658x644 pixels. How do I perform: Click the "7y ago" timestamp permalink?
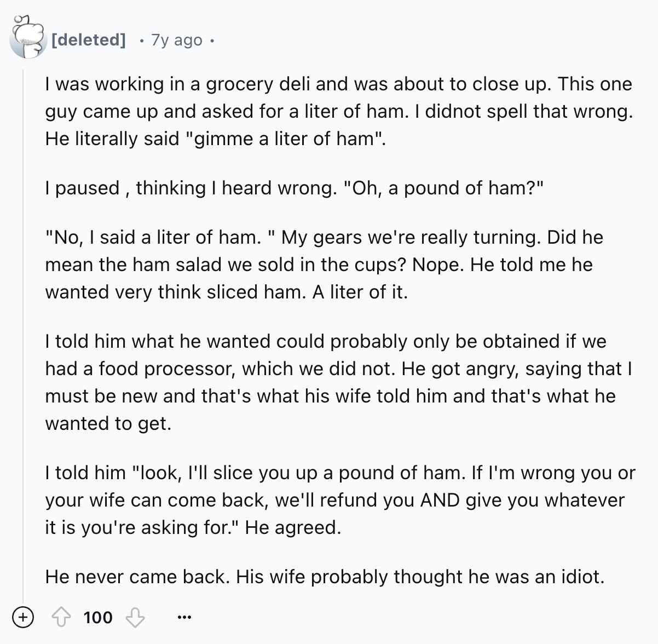176,40
